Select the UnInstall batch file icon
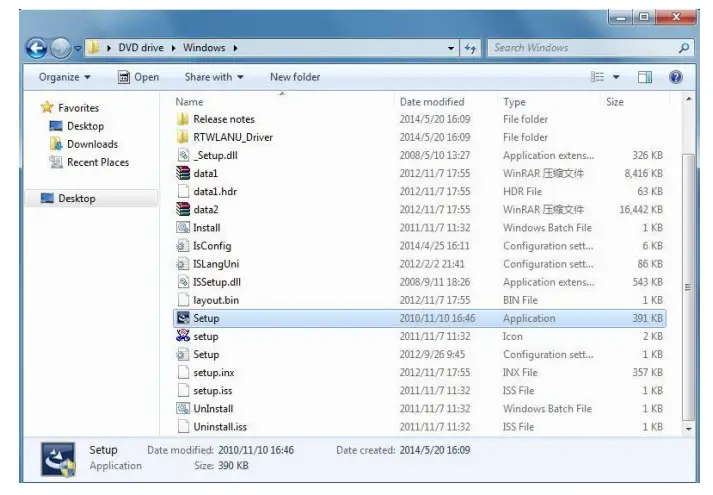713x495 pixels. point(183,409)
